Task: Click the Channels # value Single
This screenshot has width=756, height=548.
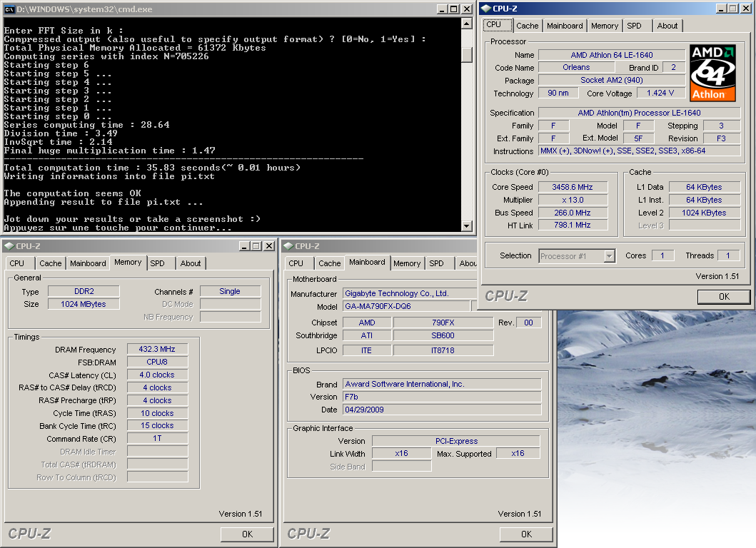Action: (230, 291)
